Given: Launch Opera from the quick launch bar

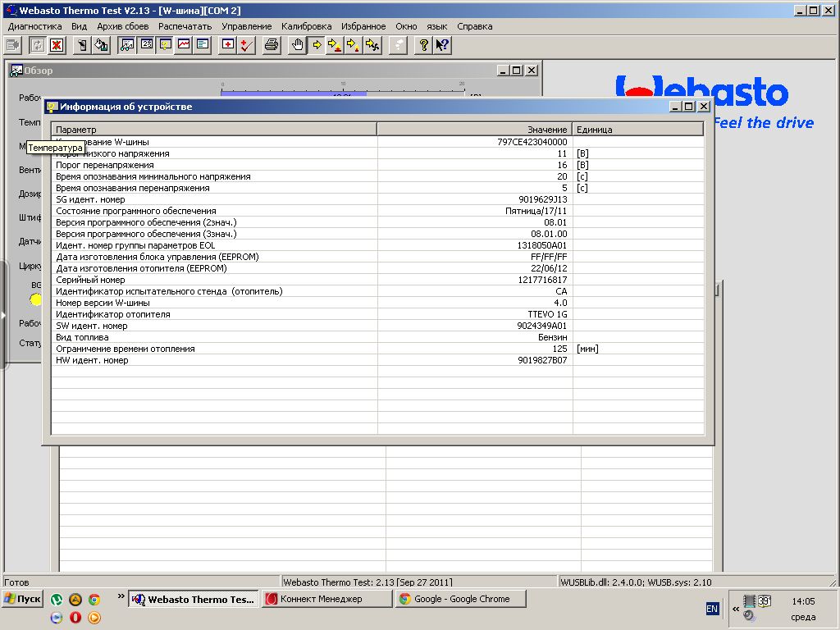Looking at the screenshot, I should click(x=75, y=617).
